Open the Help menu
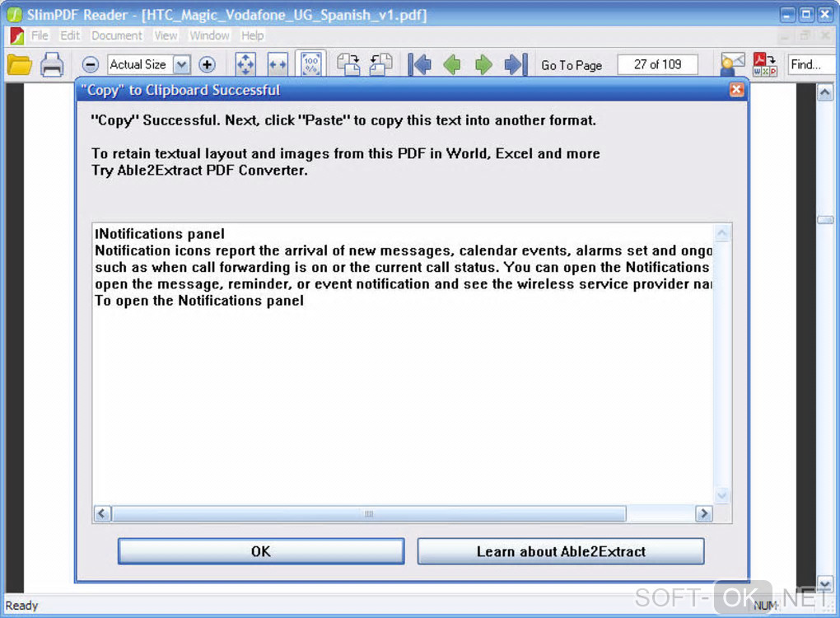 click(x=252, y=35)
